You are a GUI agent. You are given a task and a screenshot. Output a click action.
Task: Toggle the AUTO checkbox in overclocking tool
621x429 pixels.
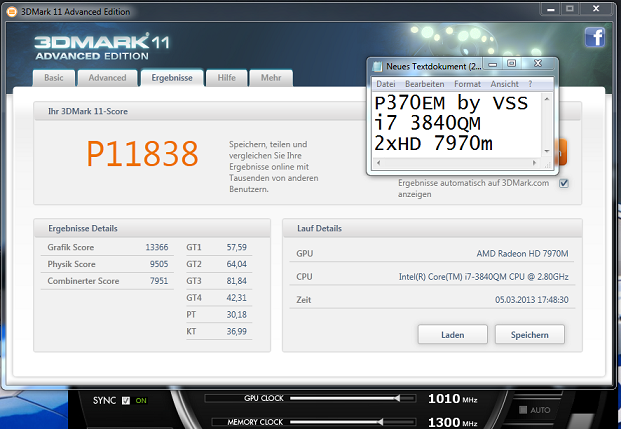(x=523, y=410)
